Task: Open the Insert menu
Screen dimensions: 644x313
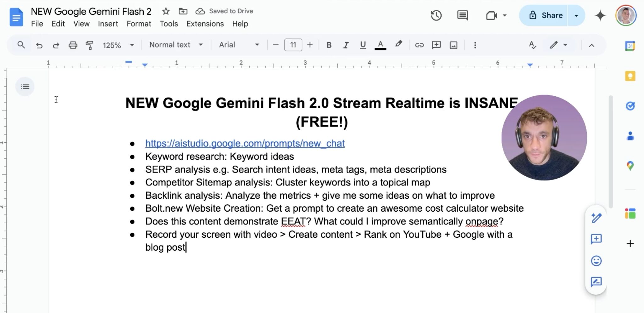Action: (x=108, y=24)
